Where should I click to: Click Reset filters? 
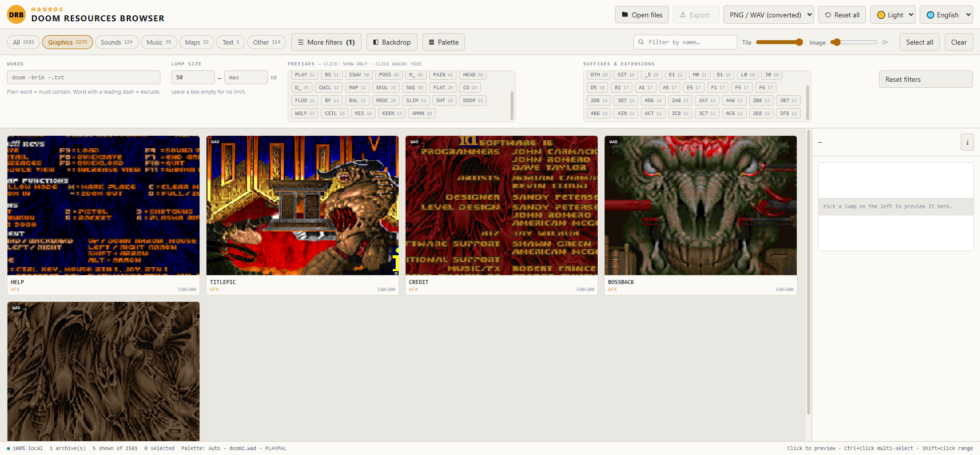(x=926, y=79)
